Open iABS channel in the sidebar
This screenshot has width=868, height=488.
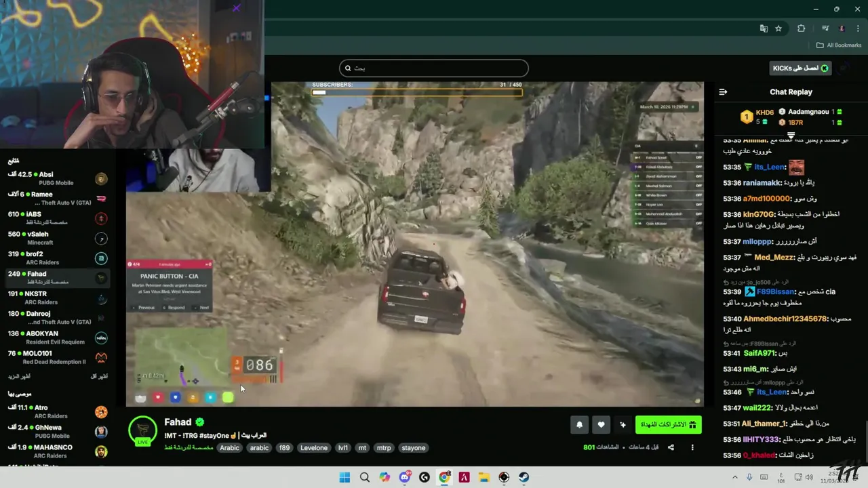click(x=57, y=218)
